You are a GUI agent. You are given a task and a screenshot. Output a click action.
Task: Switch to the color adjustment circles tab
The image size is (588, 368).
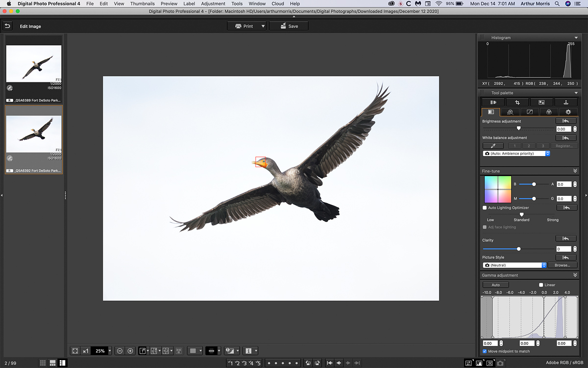click(549, 112)
